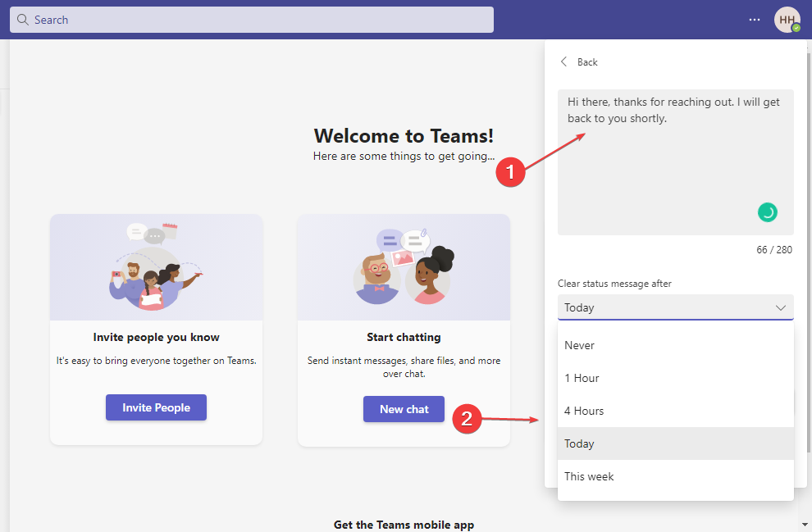Expand the Clear status message after dropdown
This screenshot has width=812, height=532.
(675, 307)
